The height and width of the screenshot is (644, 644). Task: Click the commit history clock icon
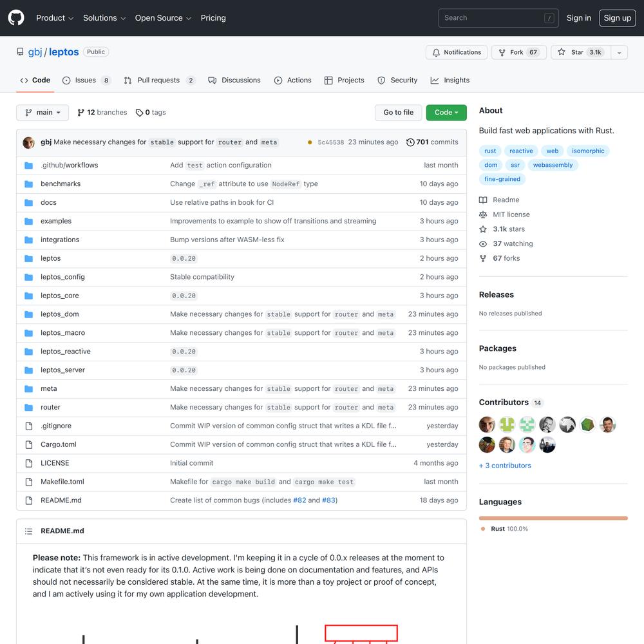point(410,142)
